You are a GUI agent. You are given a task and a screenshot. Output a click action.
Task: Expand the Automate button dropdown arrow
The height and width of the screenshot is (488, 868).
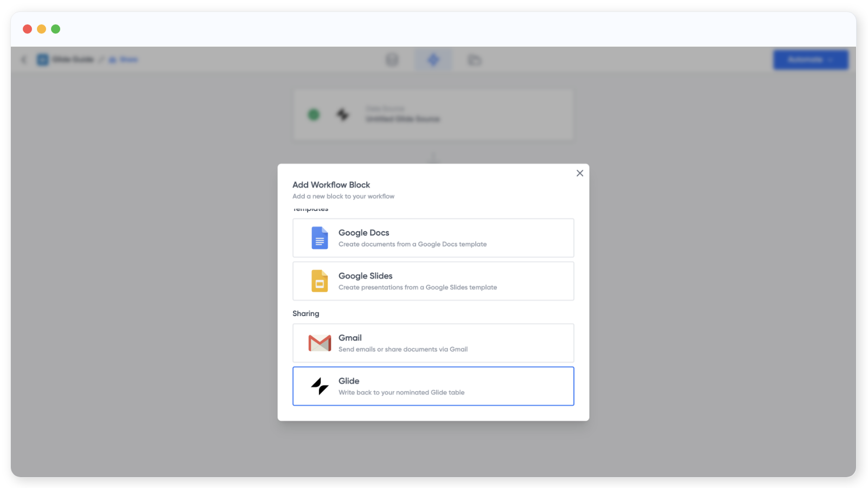point(831,60)
